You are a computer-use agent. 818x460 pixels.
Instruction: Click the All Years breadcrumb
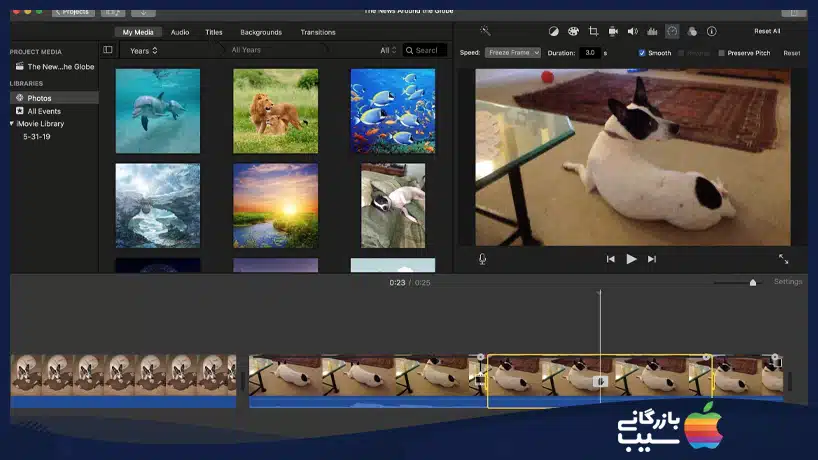tap(246, 50)
